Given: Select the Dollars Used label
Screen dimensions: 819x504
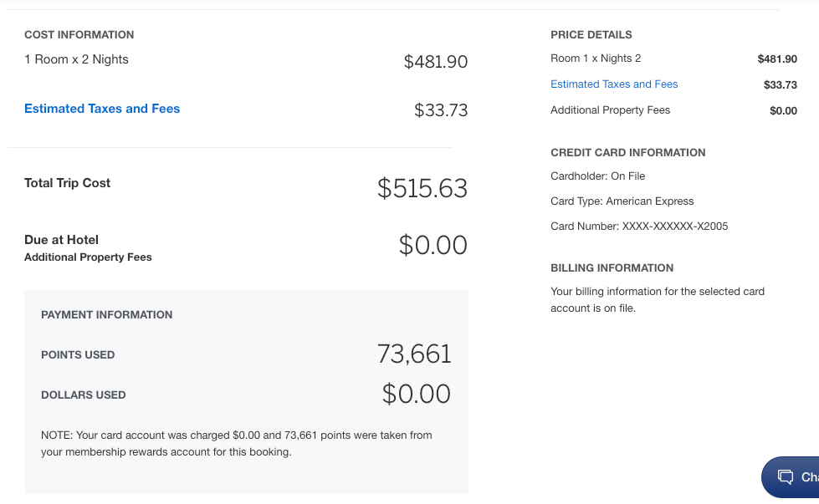Looking at the screenshot, I should [x=84, y=395].
